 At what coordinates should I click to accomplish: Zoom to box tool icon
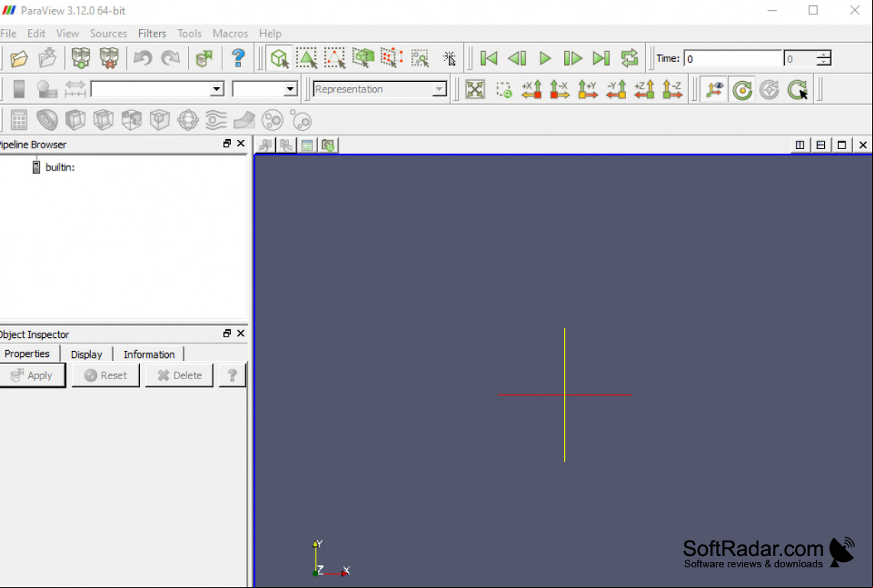[503, 89]
